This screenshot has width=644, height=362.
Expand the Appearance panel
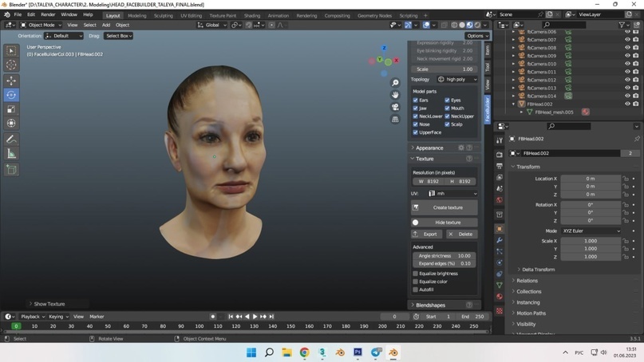point(429,148)
